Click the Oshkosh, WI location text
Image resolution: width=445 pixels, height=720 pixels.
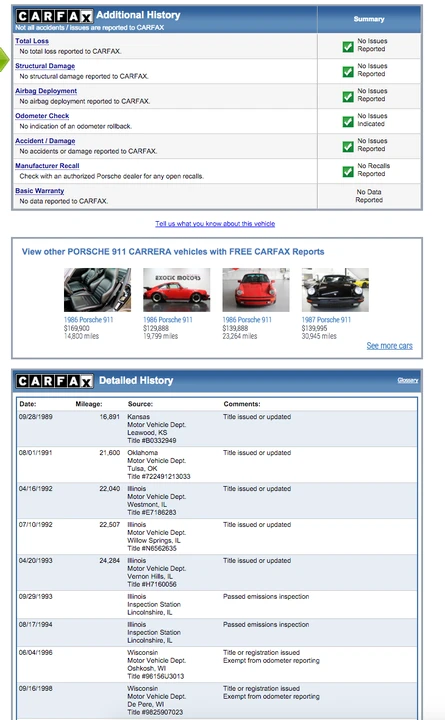coord(147,669)
